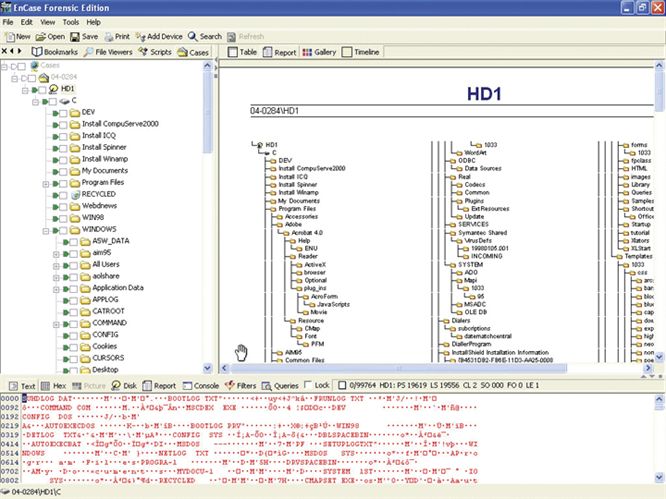The height and width of the screenshot is (499, 666).
Task: Expand the aolshare folder node
Action: 56,277
